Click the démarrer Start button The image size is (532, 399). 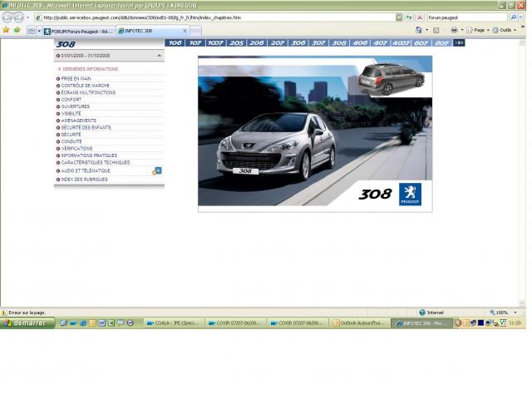click(27, 323)
